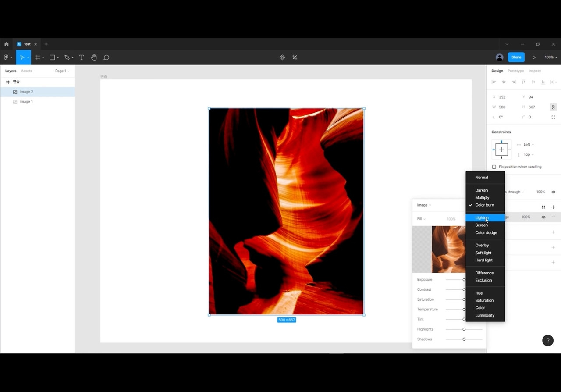The width and height of the screenshot is (561, 392).
Task: Select the Frame tool
Action: click(x=38, y=57)
